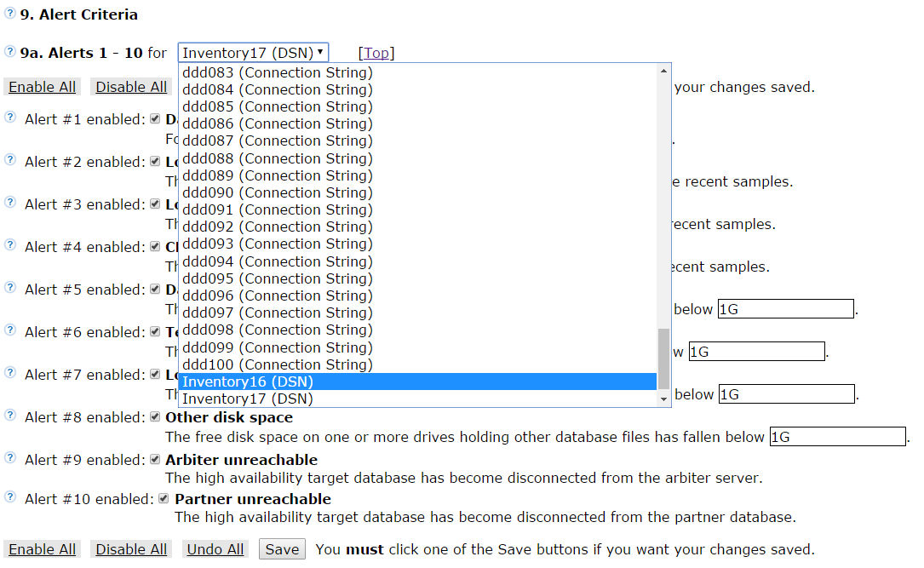Click the Other disk space threshold field
The width and height of the screenshot is (924, 568).
click(x=837, y=437)
